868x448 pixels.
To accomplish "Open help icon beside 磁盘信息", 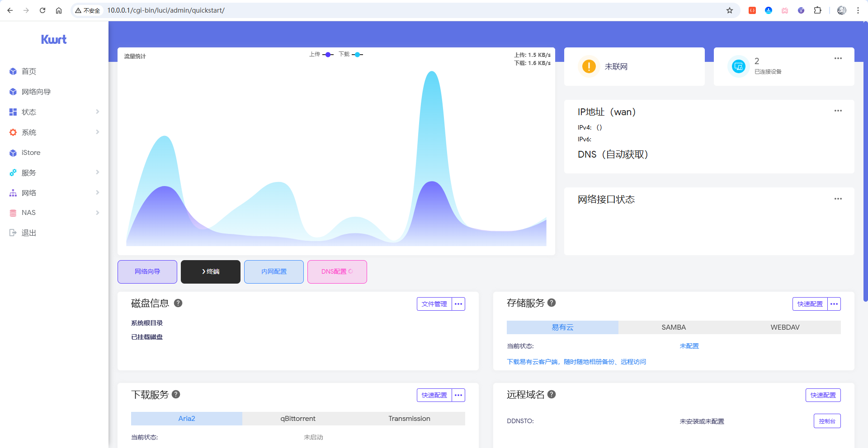I will (x=178, y=303).
